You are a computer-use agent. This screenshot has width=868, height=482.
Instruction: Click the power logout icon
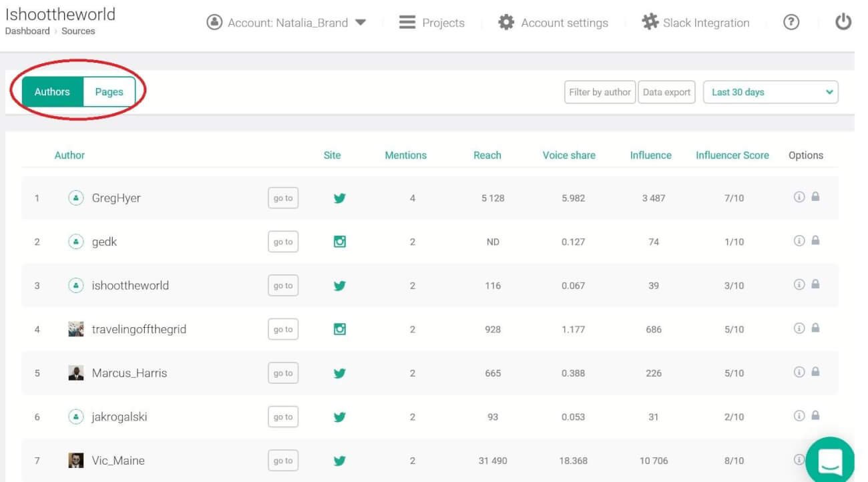(x=843, y=23)
